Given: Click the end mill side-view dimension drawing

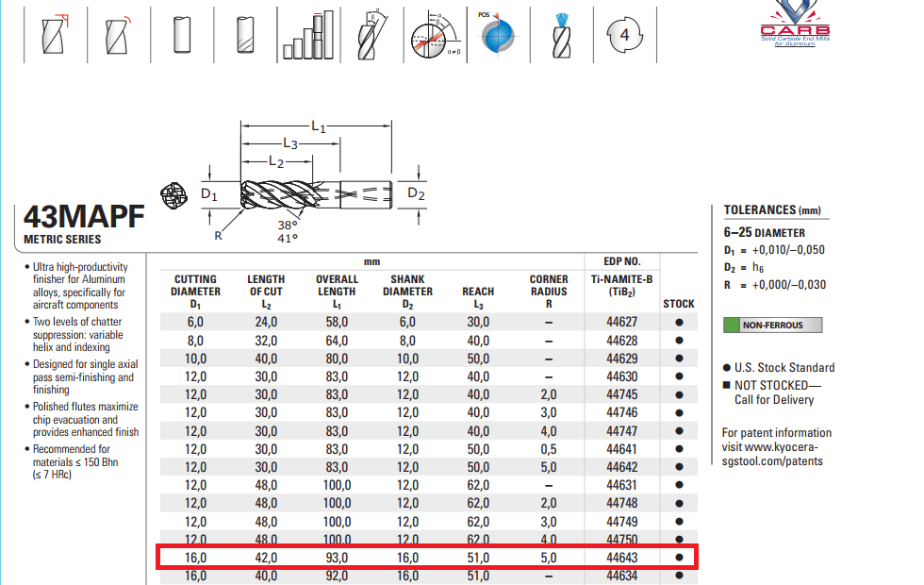Looking at the screenshot, I should [x=317, y=194].
